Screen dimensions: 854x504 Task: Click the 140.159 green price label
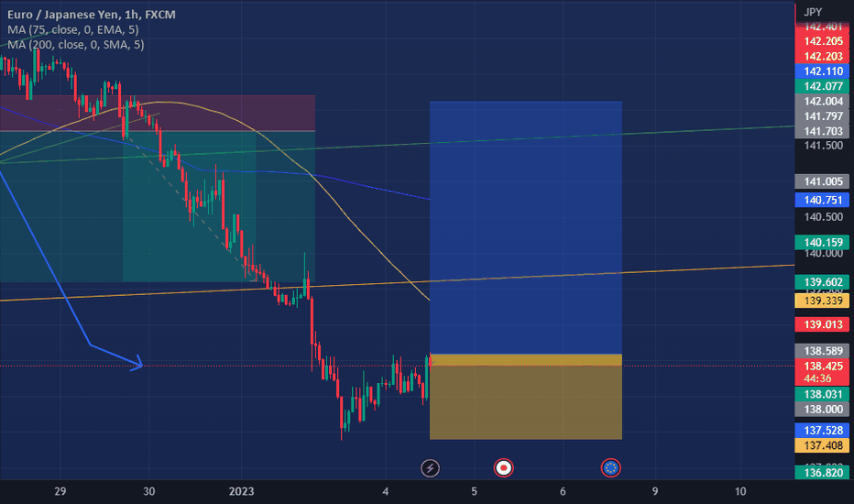tap(823, 243)
